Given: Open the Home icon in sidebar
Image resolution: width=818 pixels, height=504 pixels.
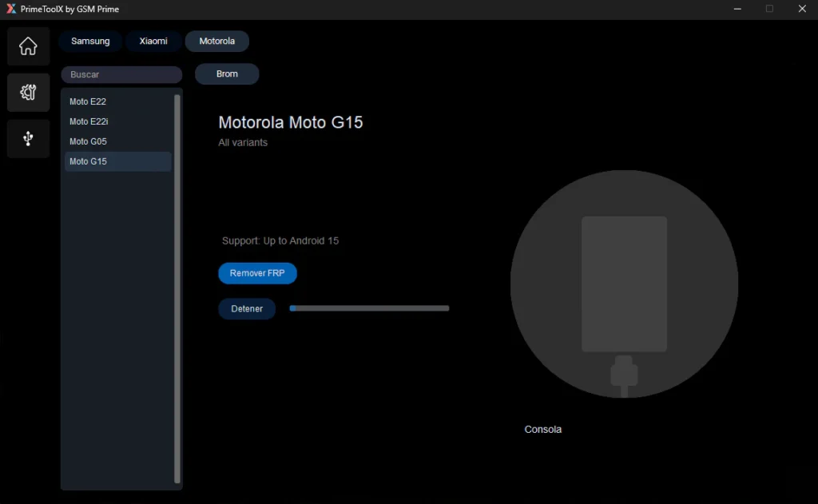Looking at the screenshot, I should point(28,46).
